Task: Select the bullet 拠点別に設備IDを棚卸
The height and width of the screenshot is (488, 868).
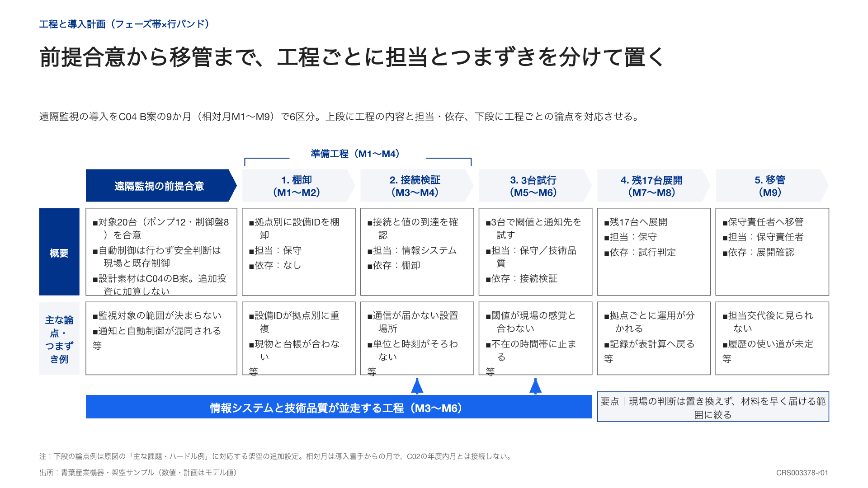Action: (x=294, y=228)
